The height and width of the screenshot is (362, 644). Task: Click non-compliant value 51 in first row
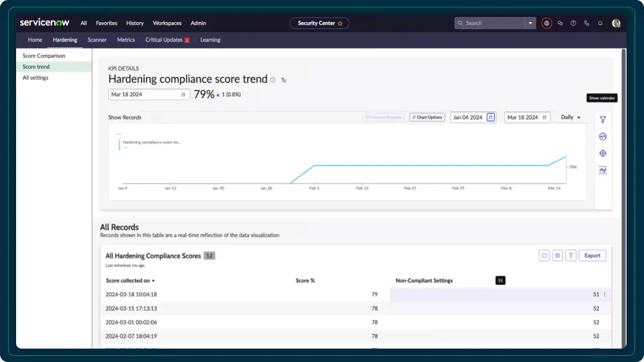point(596,295)
